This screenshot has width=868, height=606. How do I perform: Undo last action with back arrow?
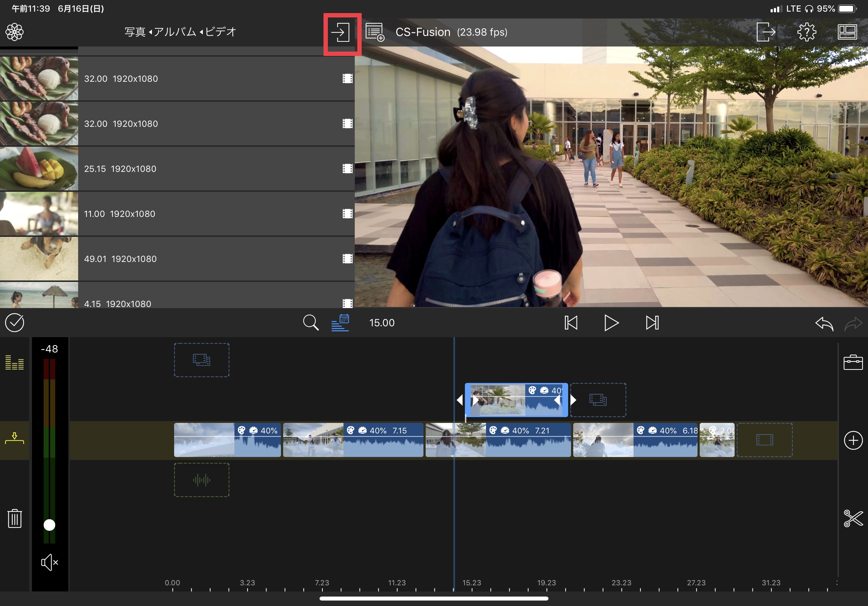pos(824,323)
